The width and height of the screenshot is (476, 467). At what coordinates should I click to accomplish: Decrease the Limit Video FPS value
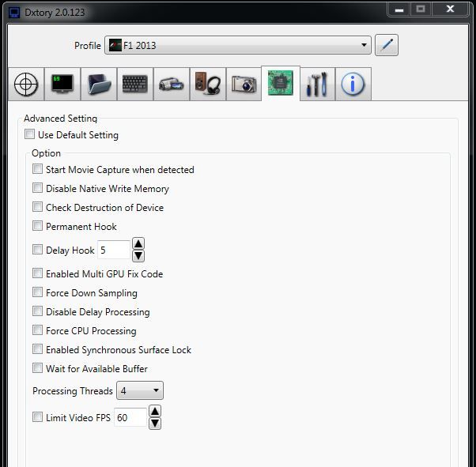[155, 424]
